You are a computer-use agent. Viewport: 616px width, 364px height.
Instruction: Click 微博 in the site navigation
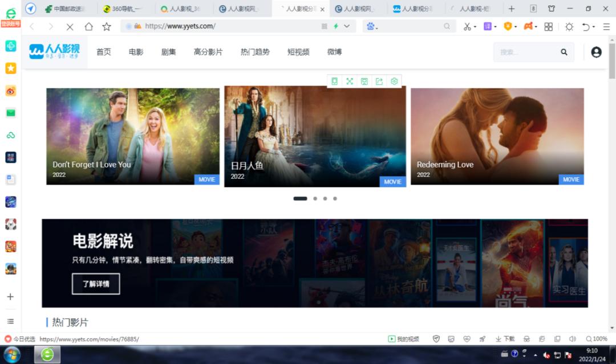point(334,52)
